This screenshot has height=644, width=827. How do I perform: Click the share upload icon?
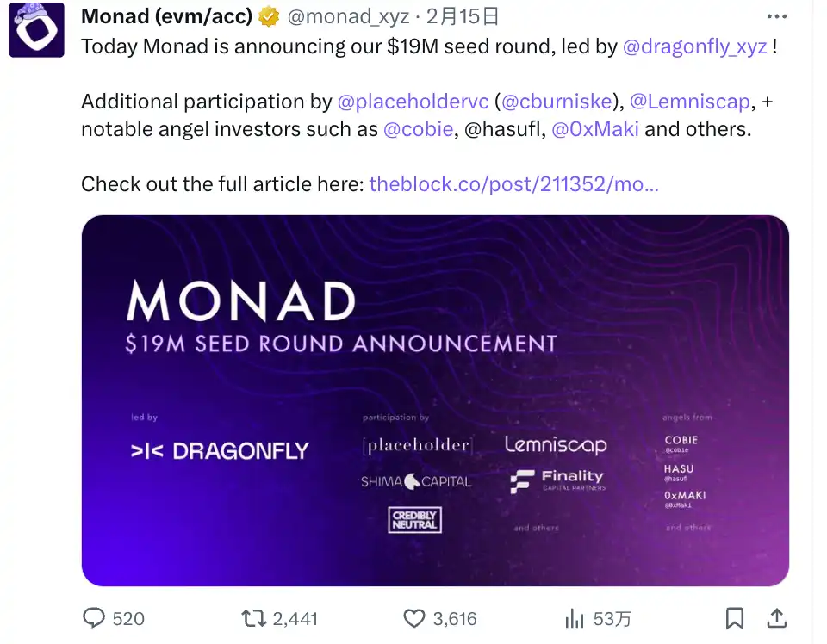point(776,618)
